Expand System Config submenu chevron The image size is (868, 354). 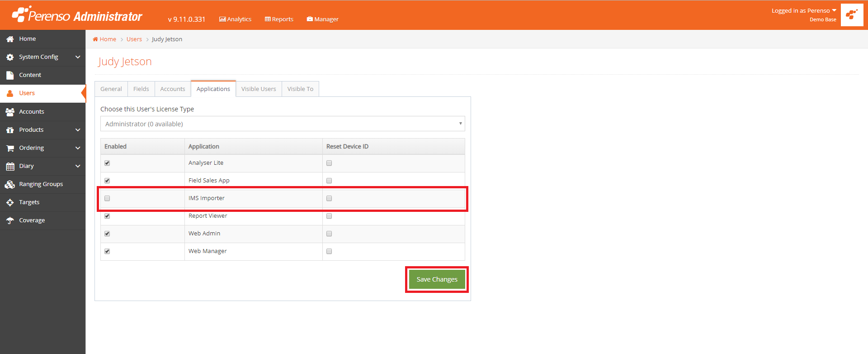coord(78,57)
